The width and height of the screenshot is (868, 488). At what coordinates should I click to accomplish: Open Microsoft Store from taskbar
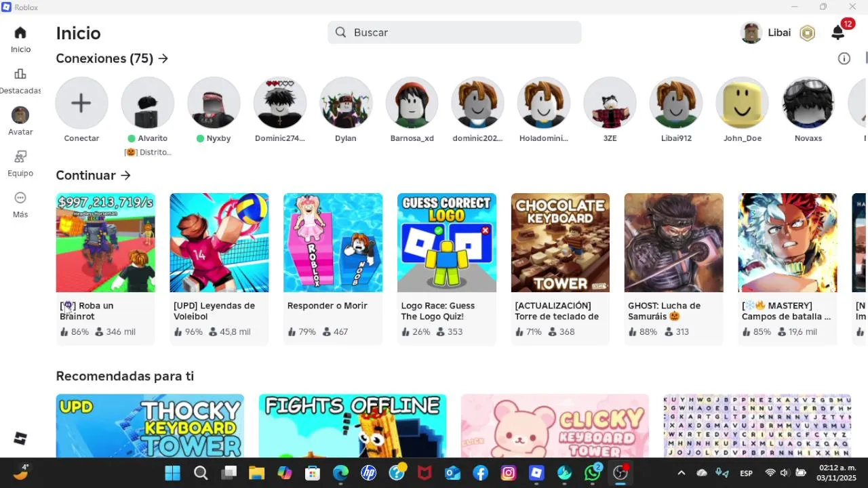[312, 473]
